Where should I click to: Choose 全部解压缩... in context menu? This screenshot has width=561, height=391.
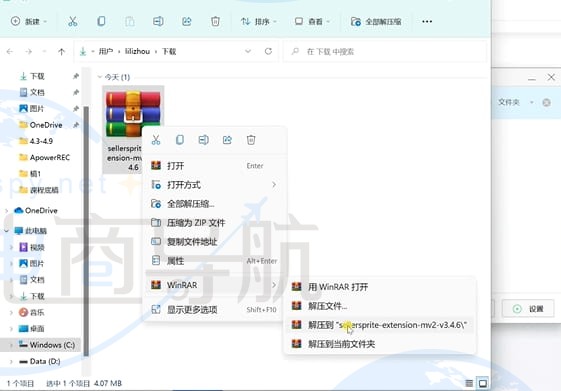pos(214,204)
